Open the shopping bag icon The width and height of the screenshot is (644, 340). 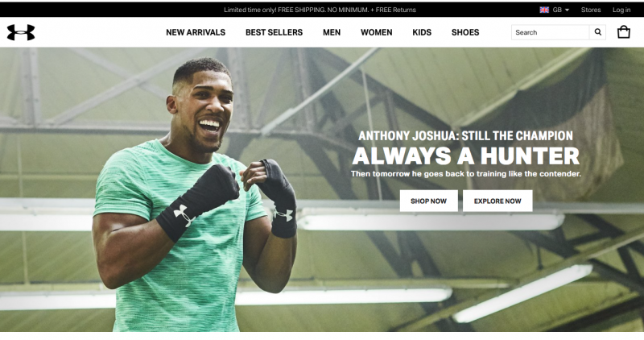(x=623, y=32)
